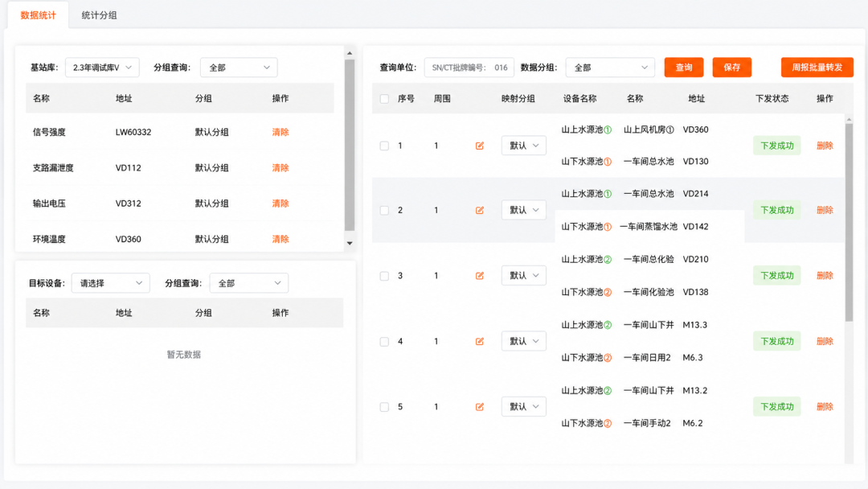The image size is (868, 489).
Task: Click the right table vertical scrollbar thumb
Action: pyautogui.click(x=849, y=222)
